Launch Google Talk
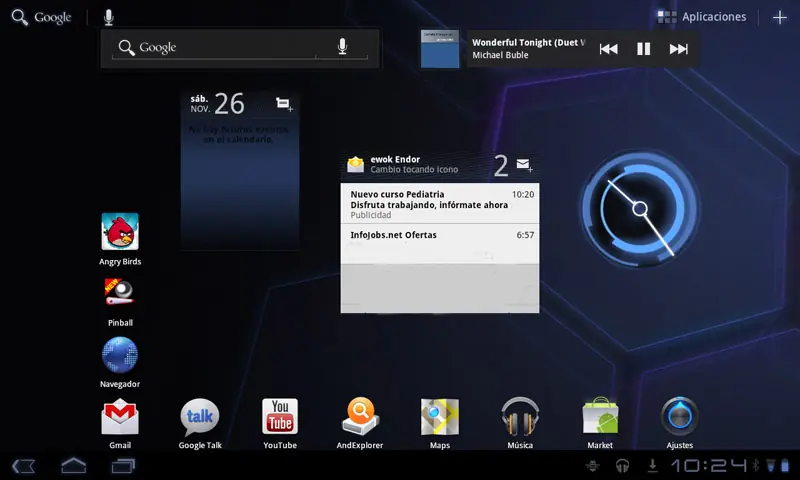 200,417
